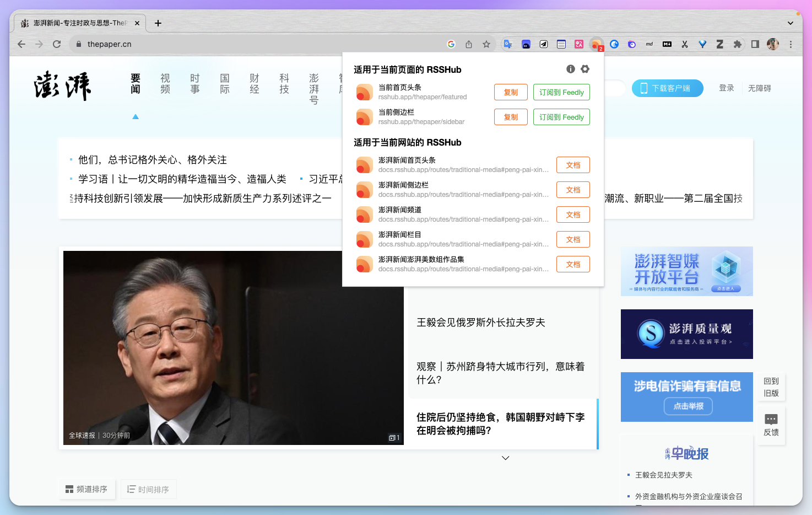Open docs for 澎湃新闻侧边栏
Screen dimensions: 812x515
tap(573, 190)
